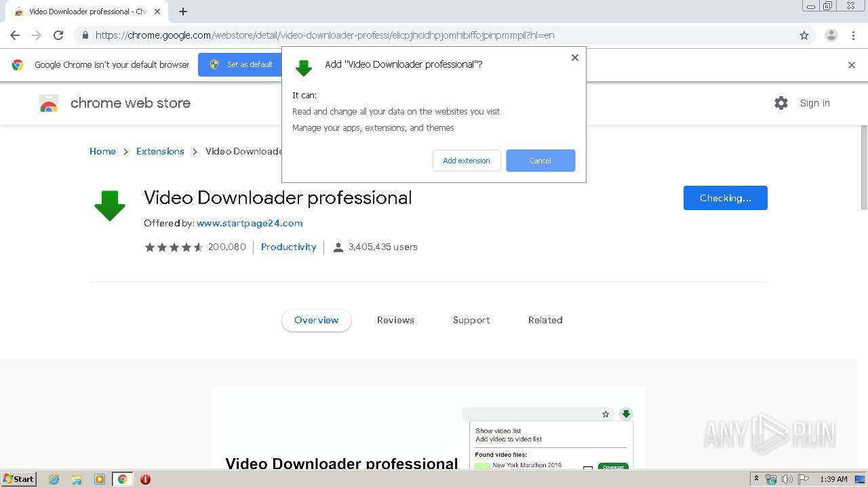Go back to the previous page
Viewport: 868px width, 488px height.
[15, 35]
